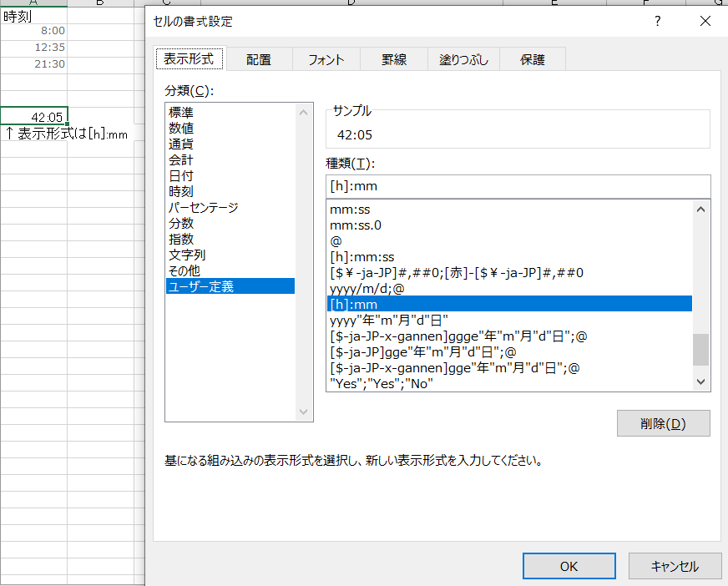Select the ユーザー定義 category
728x586 pixels.
pyautogui.click(x=230, y=286)
